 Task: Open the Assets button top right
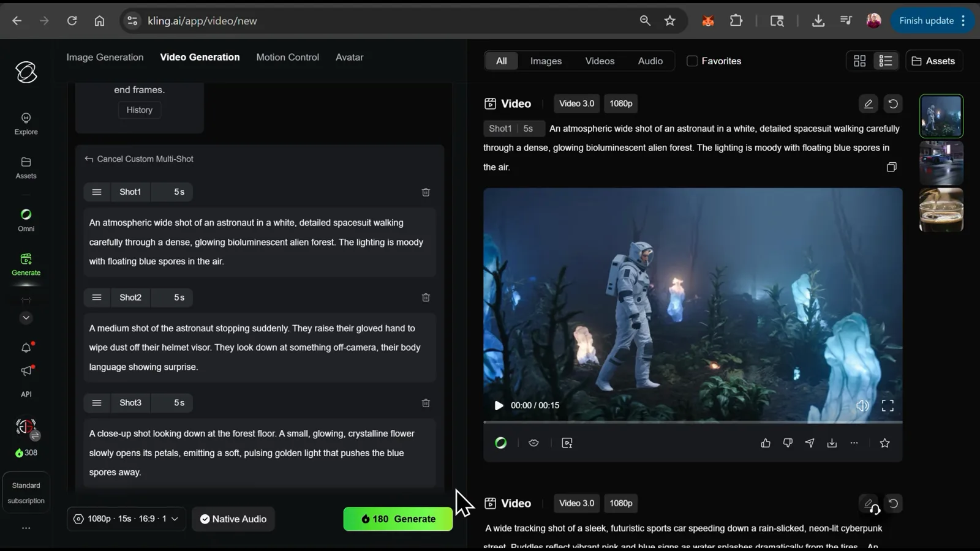pos(934,61)
